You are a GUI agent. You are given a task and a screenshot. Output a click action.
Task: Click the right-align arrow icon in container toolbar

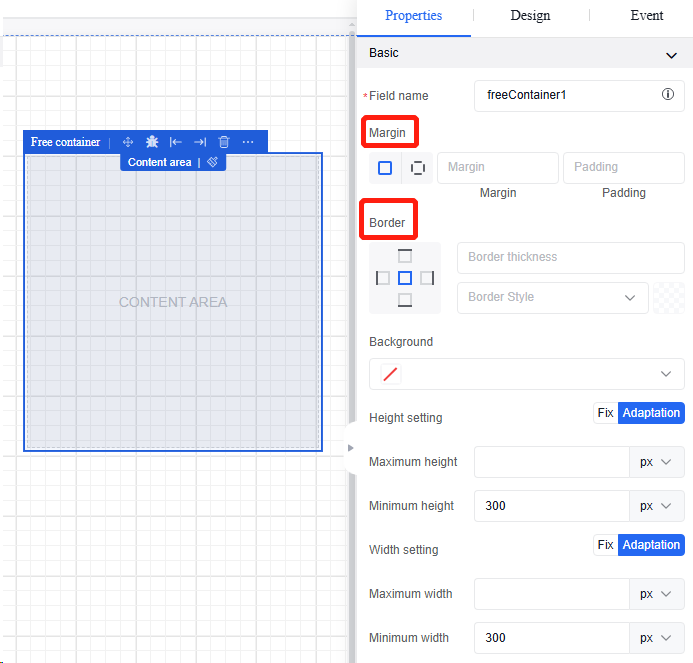pyautogui.click(x=200, y=142)
